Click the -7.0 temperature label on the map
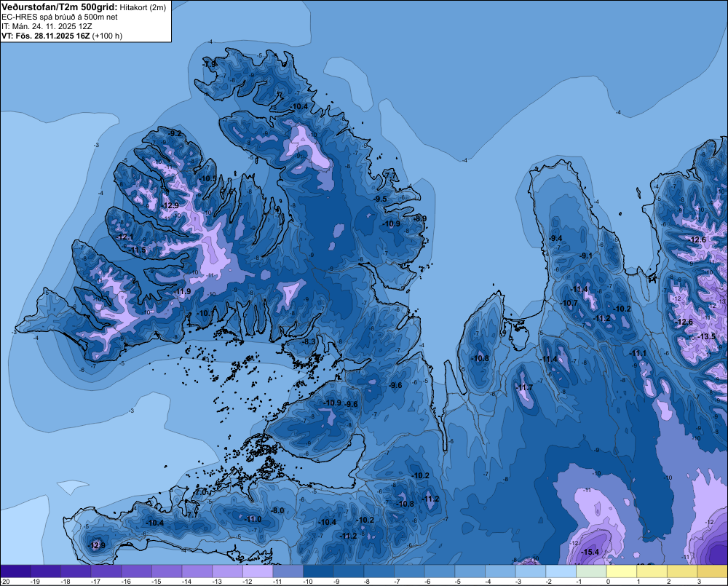Image resolution: width=728 pixels, height=586 pixels. point(200,492)
